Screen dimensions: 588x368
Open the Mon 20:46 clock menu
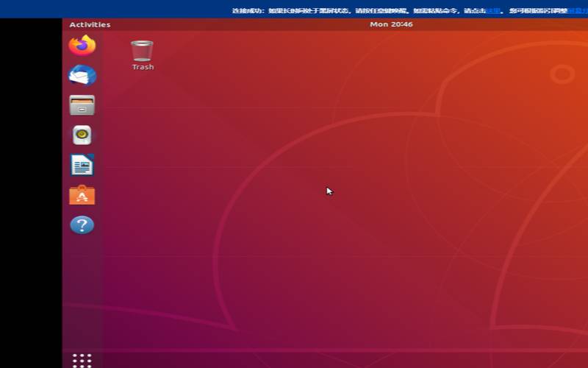(391, 24)
